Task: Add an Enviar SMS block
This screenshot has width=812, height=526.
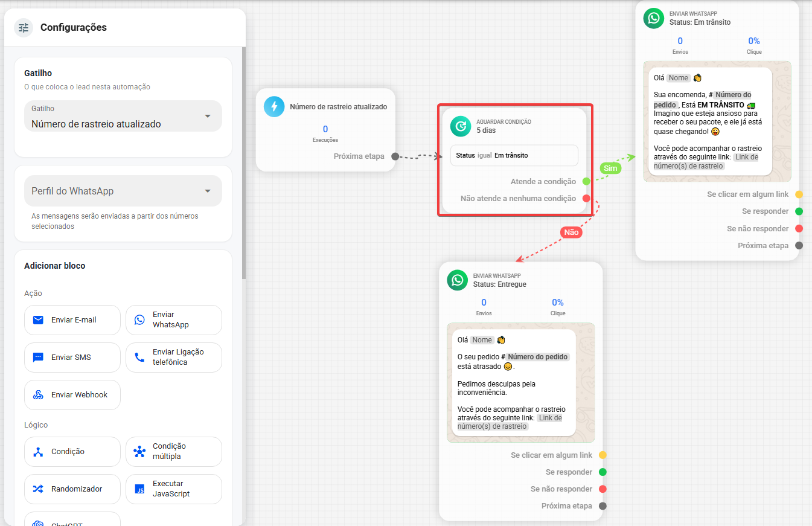Action: pos(72,358)
